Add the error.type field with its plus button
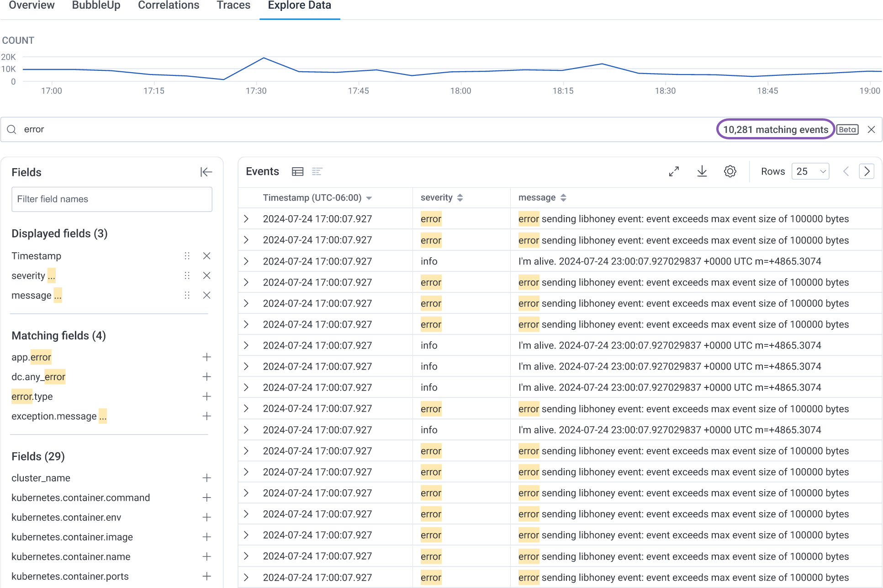This screenshot has width=883, height=588. tap(206, 396)
